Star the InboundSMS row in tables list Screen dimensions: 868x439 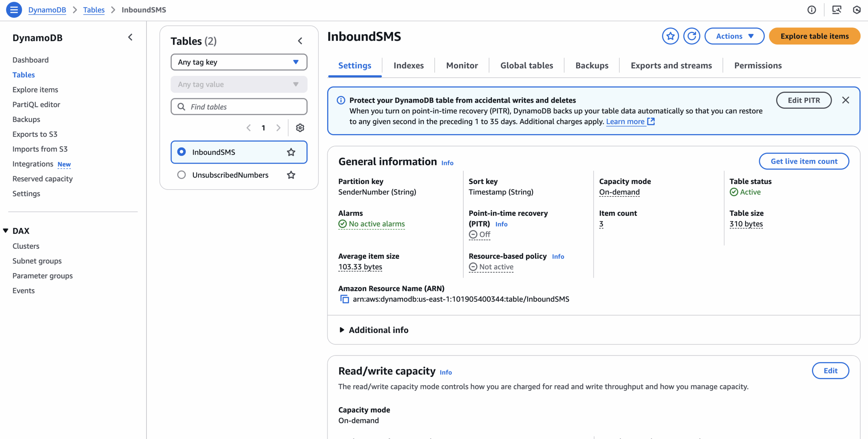(291, 152)
